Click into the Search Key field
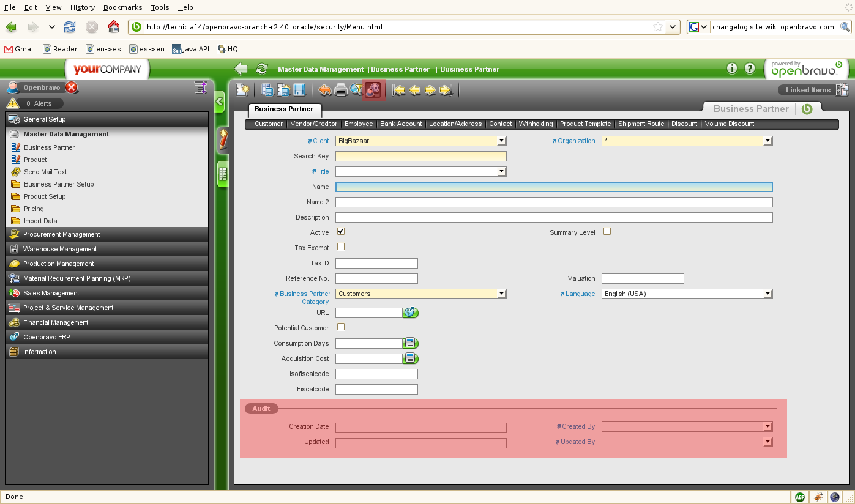This screenshot has width=855, height=504. coord(420,156)
